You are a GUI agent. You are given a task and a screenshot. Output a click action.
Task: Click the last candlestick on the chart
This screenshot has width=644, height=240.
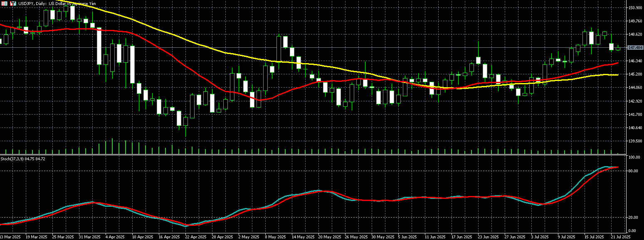618,49
